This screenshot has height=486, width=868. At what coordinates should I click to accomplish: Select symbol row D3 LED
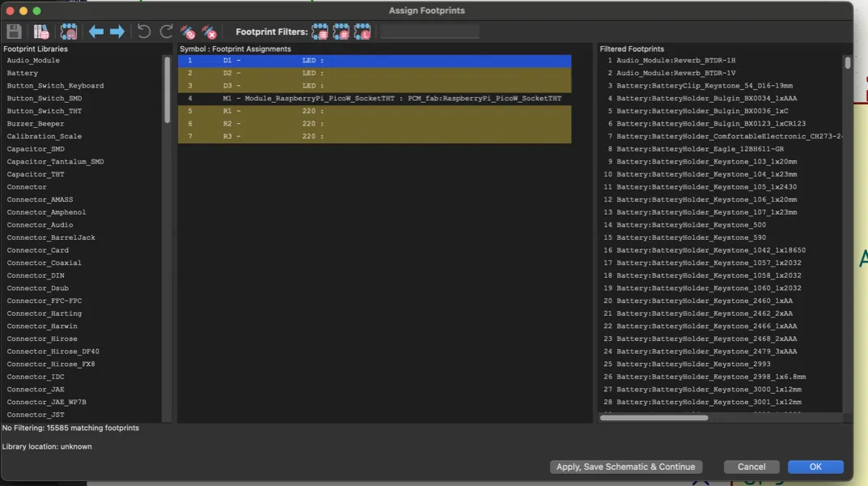pyautogui.click(x=374, y=86)
